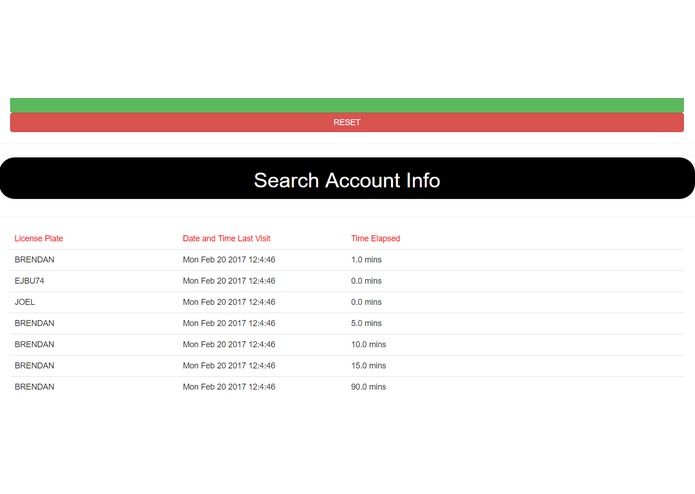The image size is (695, 494).
Task: Click the 10.0 mins elapsed value
Action: (368, 345)
